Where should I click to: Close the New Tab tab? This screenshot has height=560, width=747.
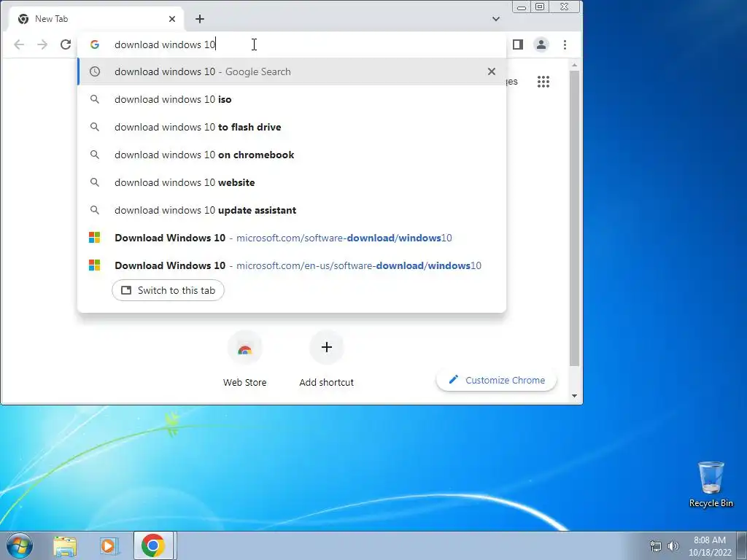(172, 18)
